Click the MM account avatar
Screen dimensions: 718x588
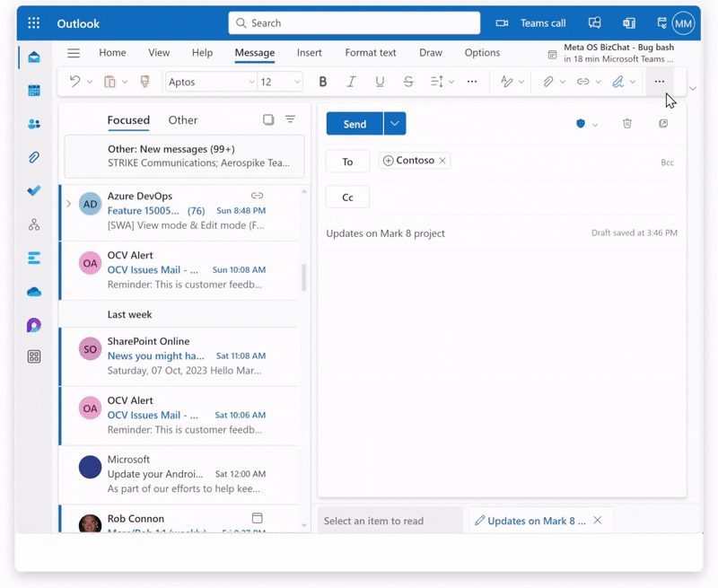pos(683,23)
